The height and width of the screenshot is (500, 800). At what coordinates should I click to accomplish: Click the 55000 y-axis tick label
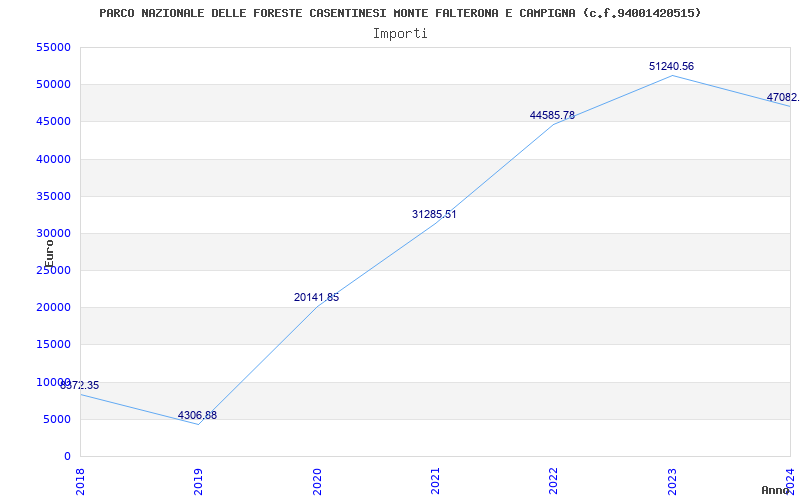(x=53, y=47)
